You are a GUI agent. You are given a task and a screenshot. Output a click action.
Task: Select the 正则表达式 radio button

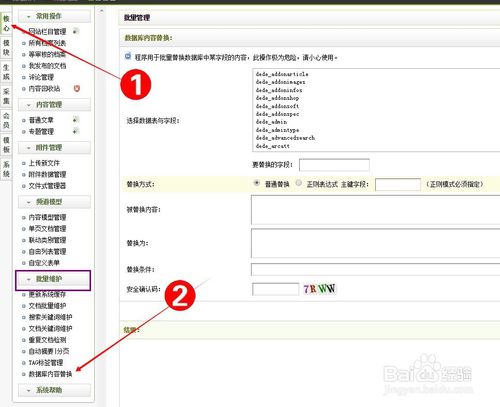point(299,183)
